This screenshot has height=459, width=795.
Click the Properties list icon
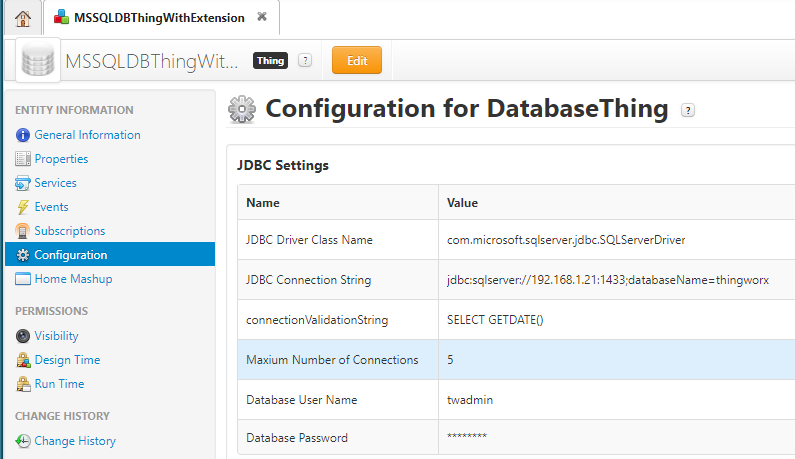tap(23, 159)
